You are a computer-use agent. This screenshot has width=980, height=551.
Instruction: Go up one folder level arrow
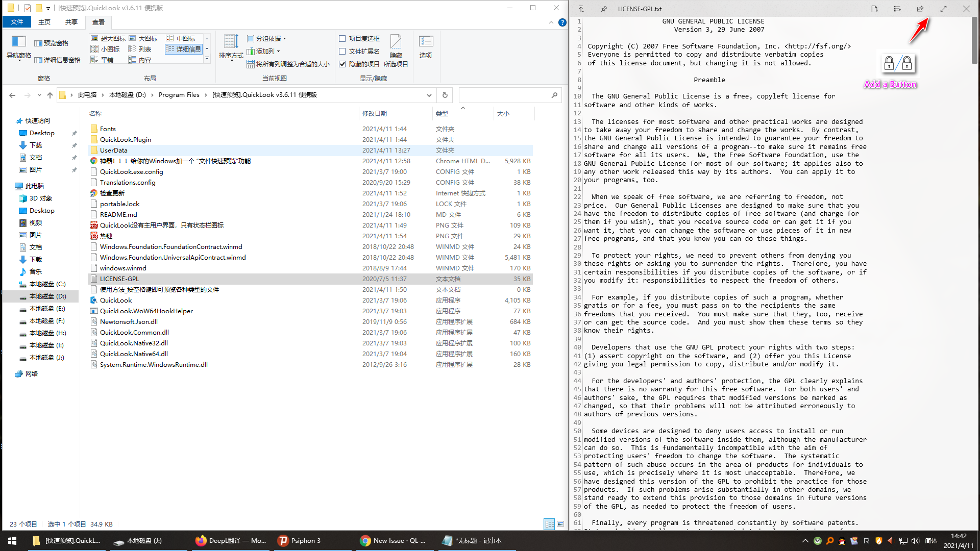point(50,95)
